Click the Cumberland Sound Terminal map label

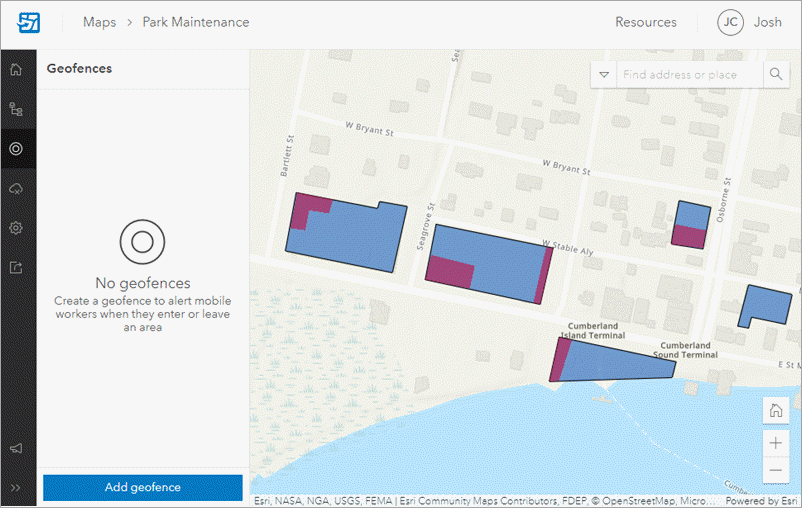[685, 350]
